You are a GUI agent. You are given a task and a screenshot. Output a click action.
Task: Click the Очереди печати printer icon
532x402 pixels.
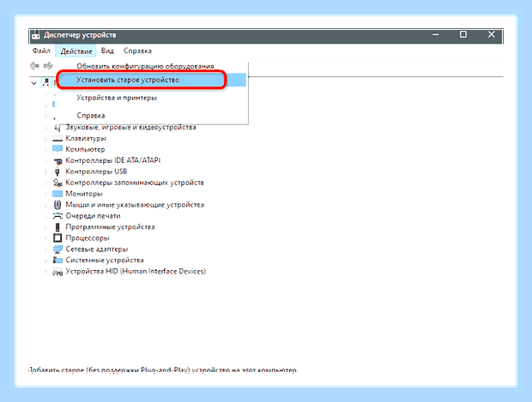tap(57, 216)
